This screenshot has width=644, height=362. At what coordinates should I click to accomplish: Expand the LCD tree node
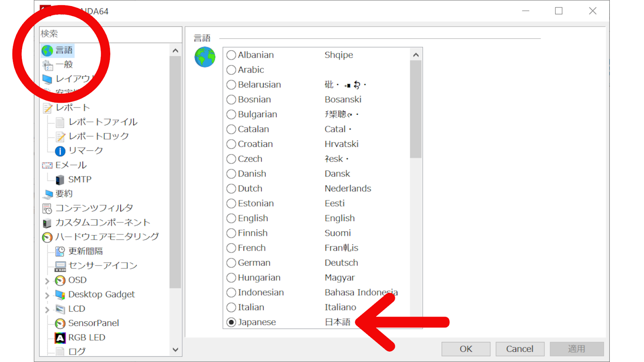(x=47, y=310)
